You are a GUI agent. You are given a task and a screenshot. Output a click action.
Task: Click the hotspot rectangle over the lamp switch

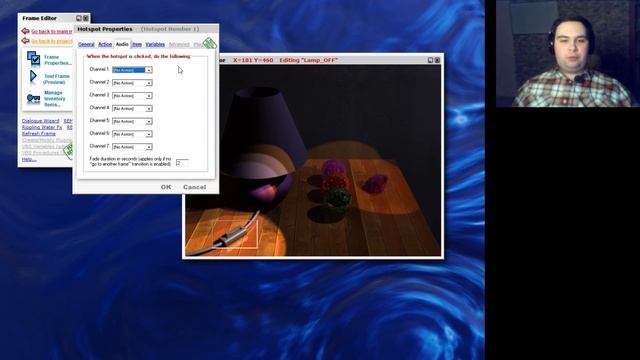click(x=235, y=233)
